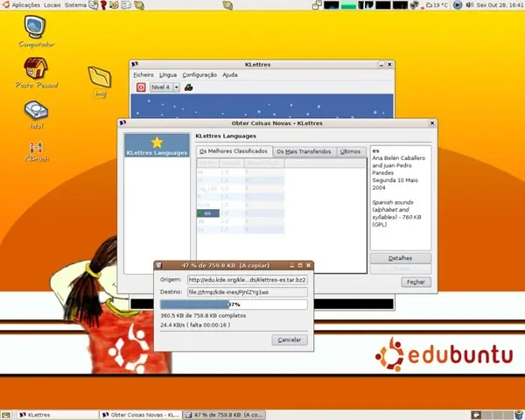Click the 47% download progress bar

click(x=234, y=304)
